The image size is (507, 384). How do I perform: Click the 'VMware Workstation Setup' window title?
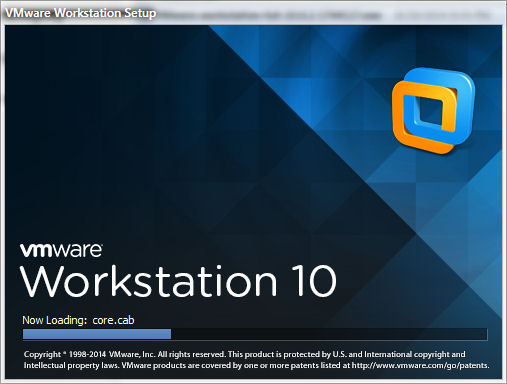point(81,13)
